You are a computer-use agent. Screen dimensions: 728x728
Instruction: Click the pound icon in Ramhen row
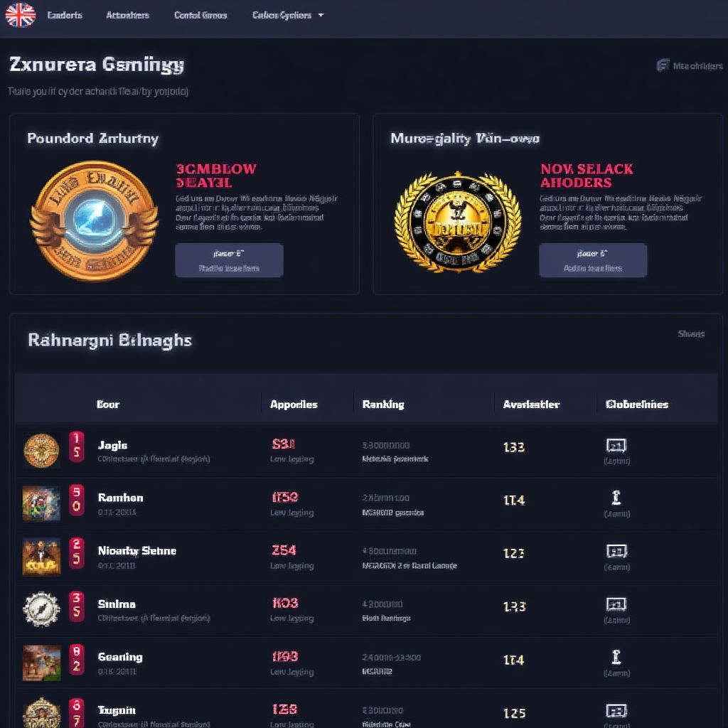tap(616, 498)
